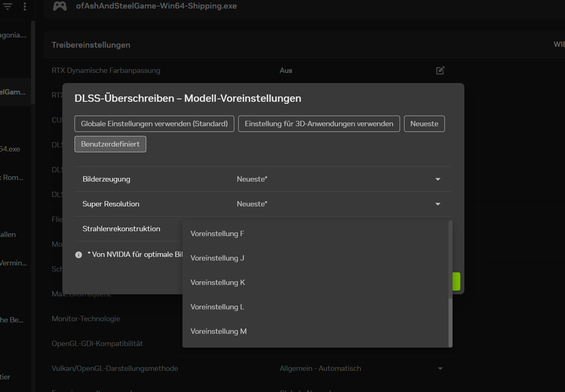The image size is (565, 392).
Task: Open the filter icon in the sidebar header
Action: point(8,6)
